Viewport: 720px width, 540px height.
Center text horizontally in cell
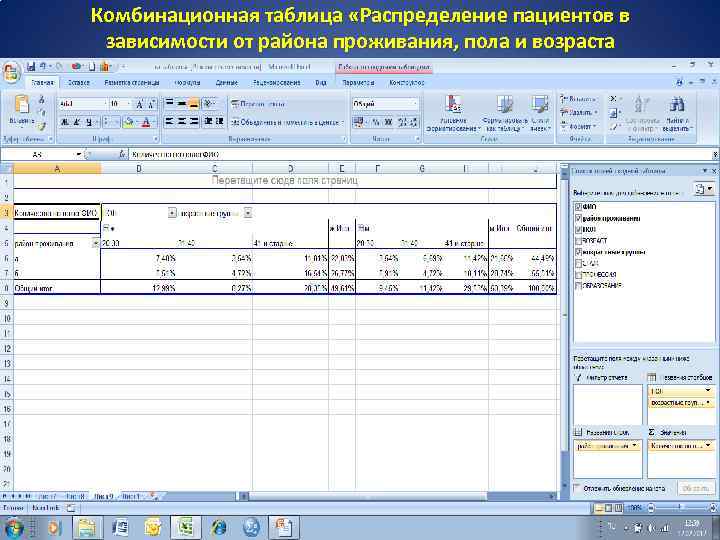pyautogui.click(x=182, y=122)
